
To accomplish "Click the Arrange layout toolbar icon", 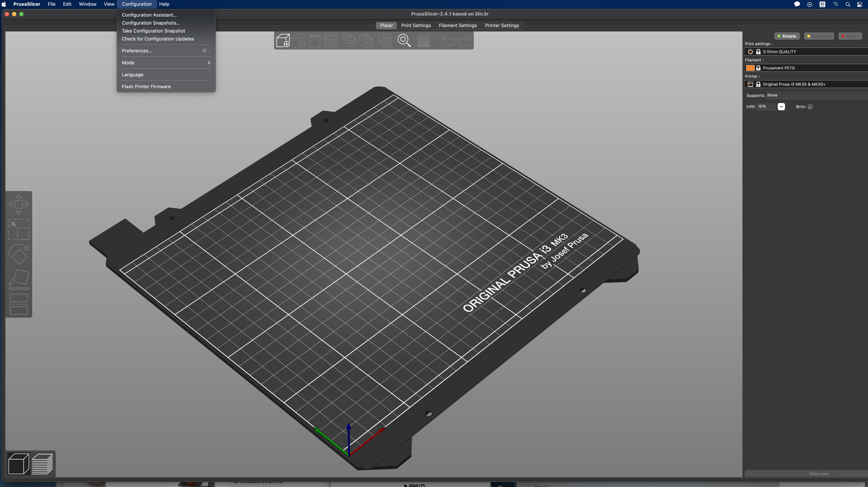I will (331, 40).
